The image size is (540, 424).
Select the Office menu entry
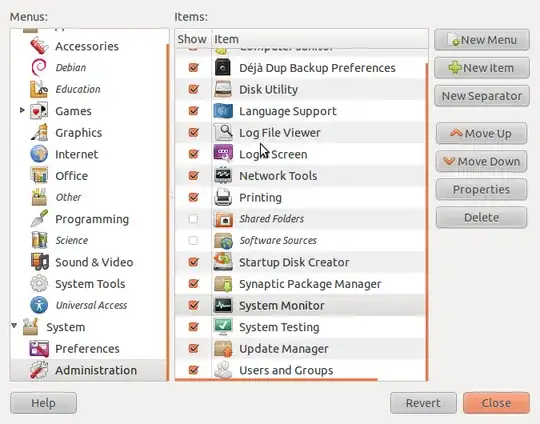tap(72, 176)
